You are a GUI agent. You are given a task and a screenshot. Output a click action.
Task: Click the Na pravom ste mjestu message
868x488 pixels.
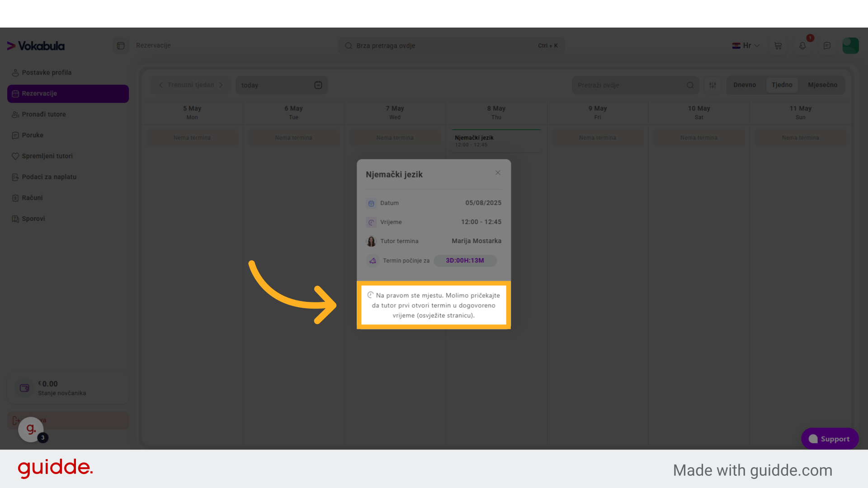tap(434, 305)
